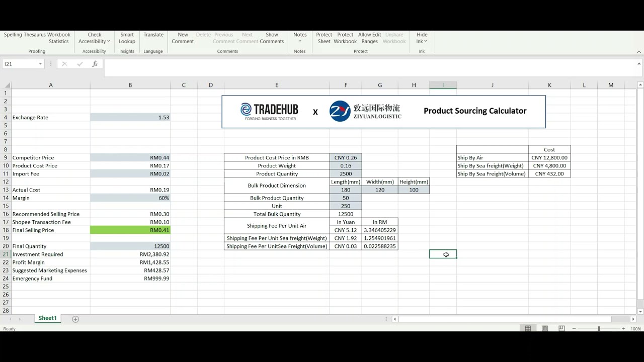Screen dimensions: 644x362
Task: Click the Translate button
Action: (x=153, y=35)
